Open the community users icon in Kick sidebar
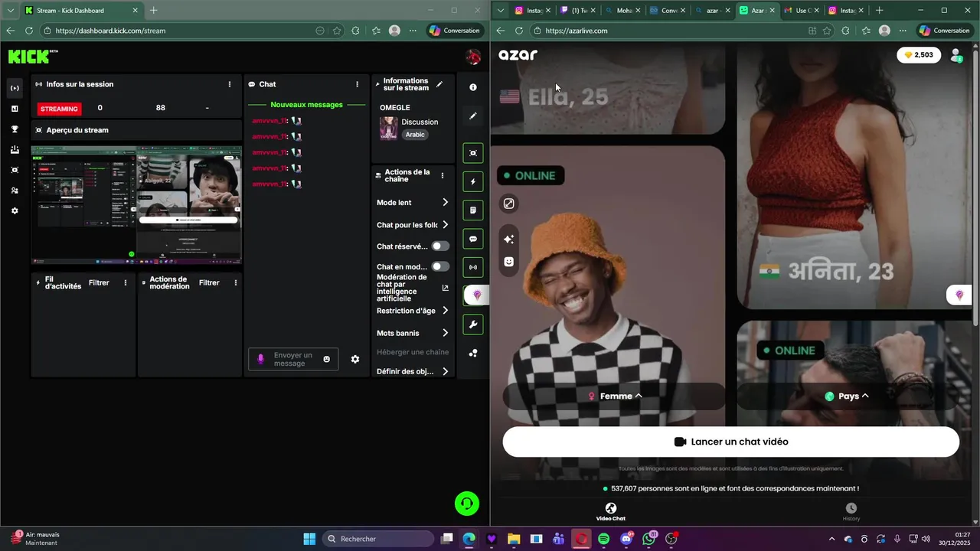Screen dimensions: 980x551 (x=15, y=191)
